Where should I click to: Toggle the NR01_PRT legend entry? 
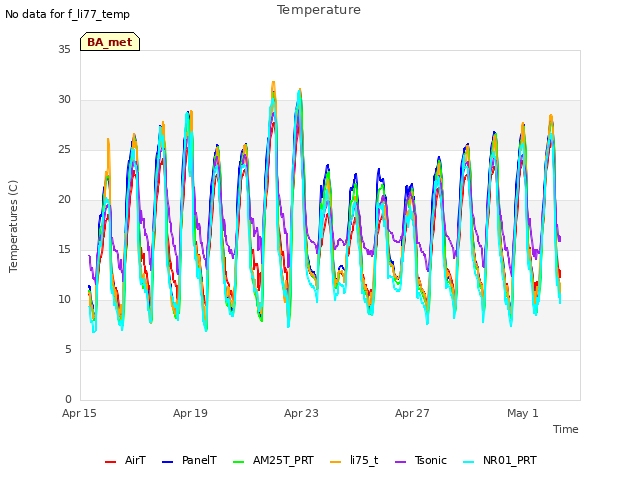pos(500,460)
